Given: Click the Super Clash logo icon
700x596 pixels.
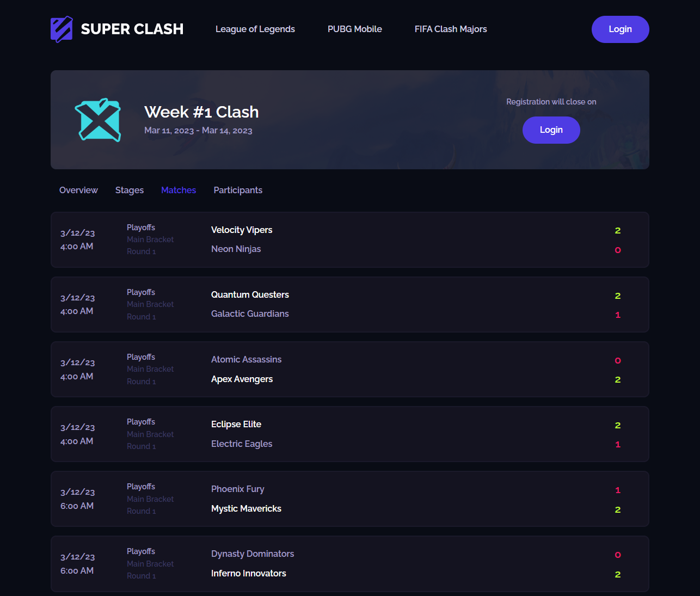Looking at the screenshot, I should pos(62,29).
